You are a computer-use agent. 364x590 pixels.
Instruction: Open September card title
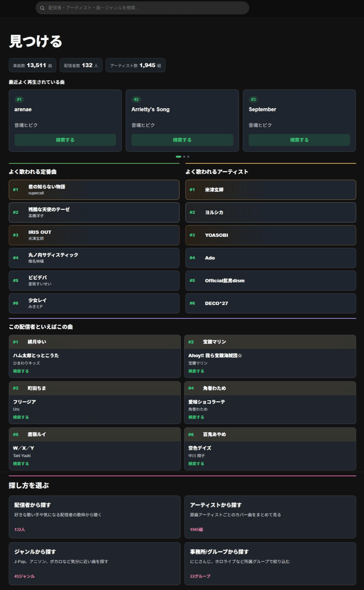pyautogui.click(x=262, y=109)
